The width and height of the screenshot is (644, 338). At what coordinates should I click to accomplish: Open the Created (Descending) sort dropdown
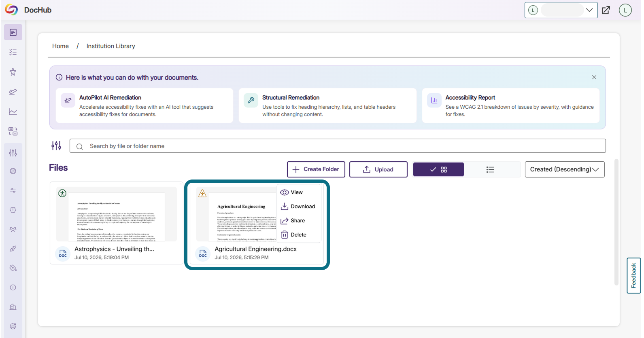tap(565, 169)
